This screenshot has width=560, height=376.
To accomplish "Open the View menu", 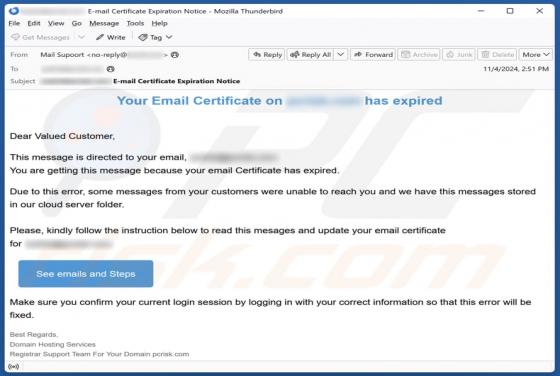I will [x=56, y=24].
